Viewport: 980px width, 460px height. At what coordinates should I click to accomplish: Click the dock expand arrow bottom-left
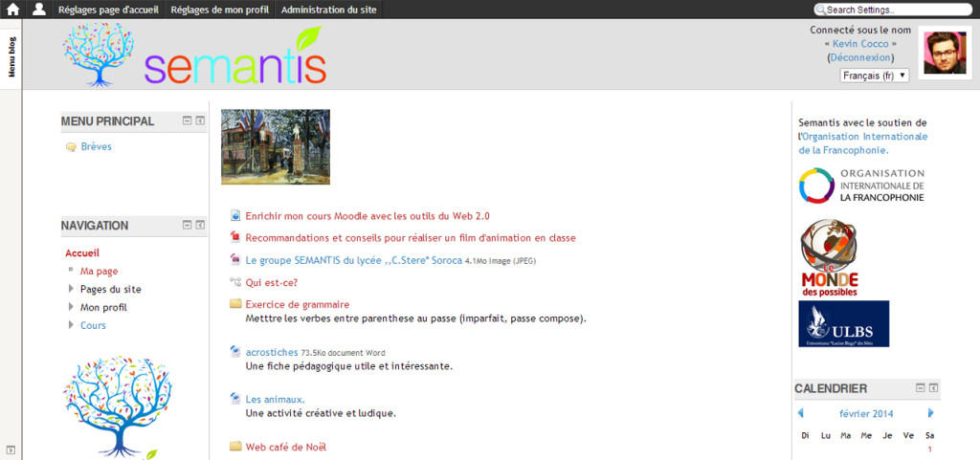coord(11,450)
